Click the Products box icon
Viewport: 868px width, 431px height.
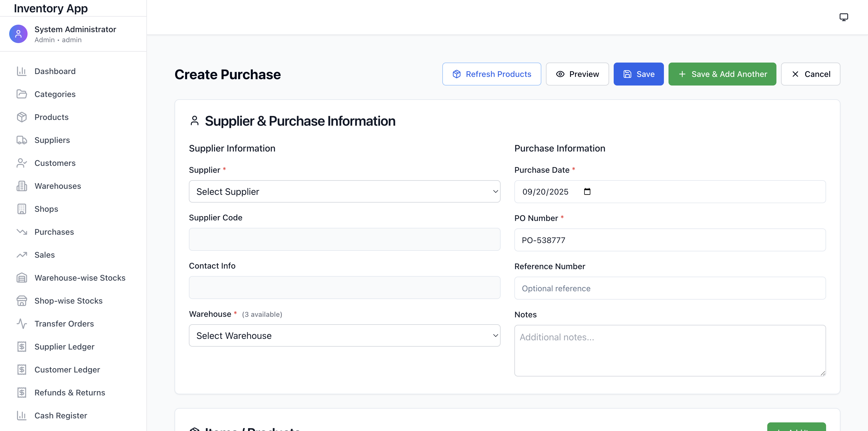tap(22, 117)
